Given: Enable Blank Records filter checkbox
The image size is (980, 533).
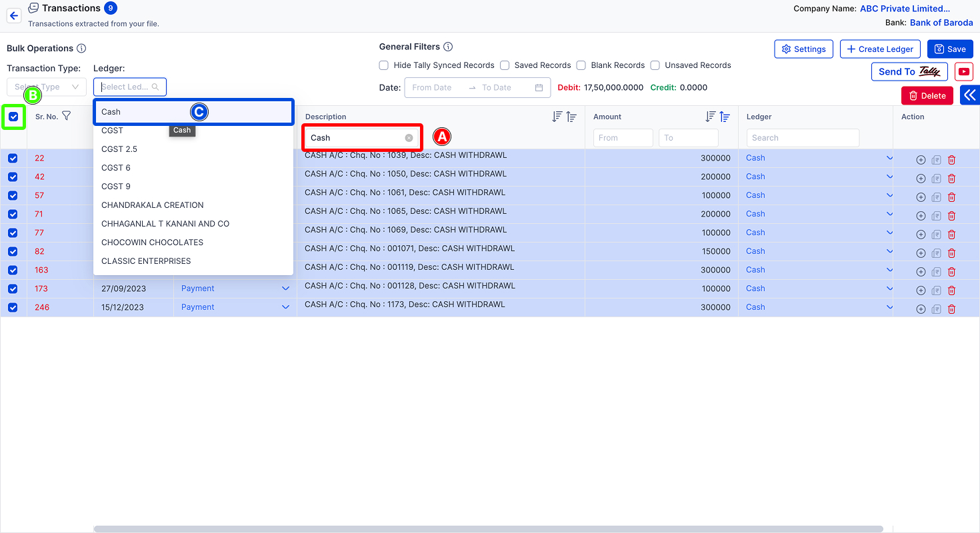Looking at the screenshot, I should 581,65.
